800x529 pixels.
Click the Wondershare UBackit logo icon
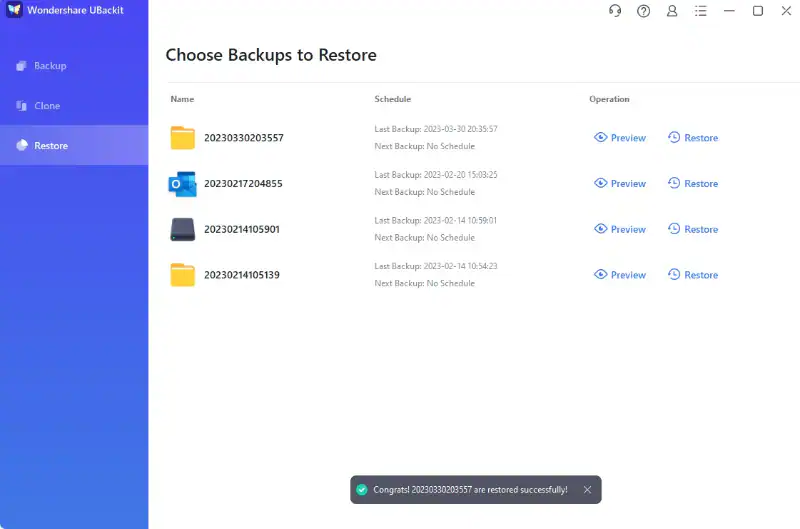[x=14, y=10]
